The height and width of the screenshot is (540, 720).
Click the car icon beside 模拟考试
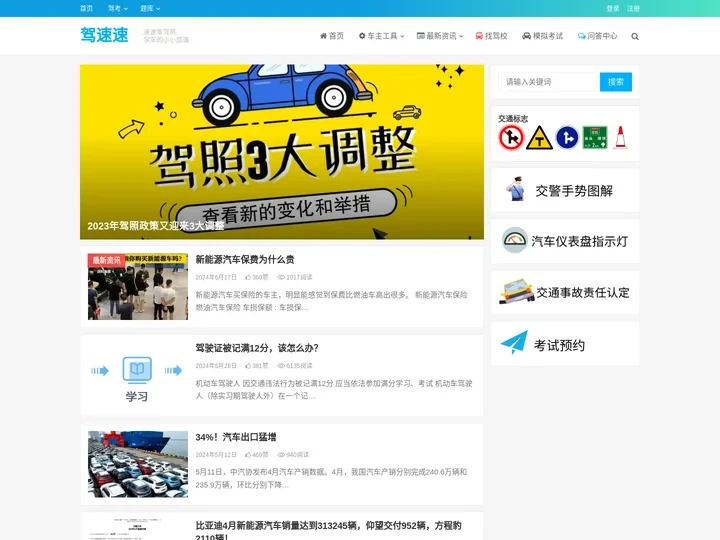tap(527, 36)
